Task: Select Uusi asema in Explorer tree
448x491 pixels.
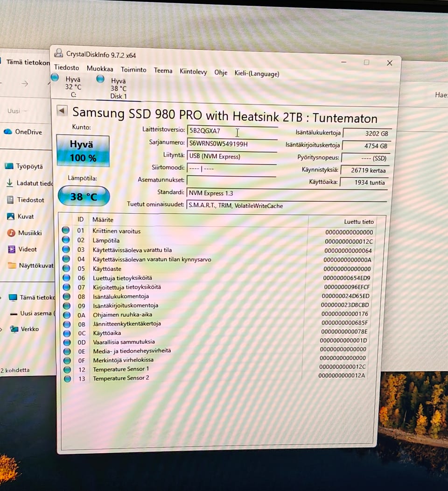Action: pyautogui.click(x=32, y=313)
